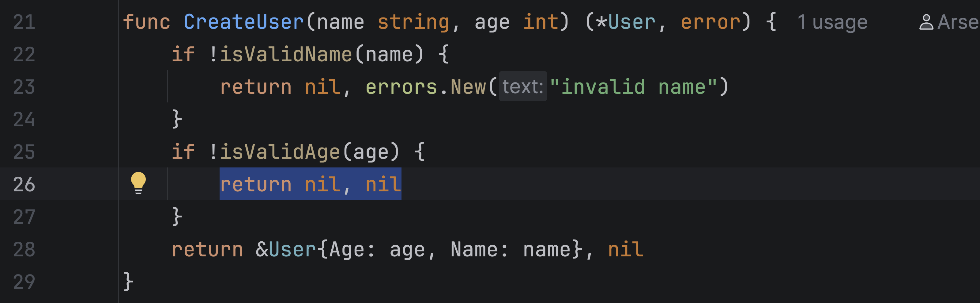
Task: Click the final nil on line 28
Action: [626, 249]
